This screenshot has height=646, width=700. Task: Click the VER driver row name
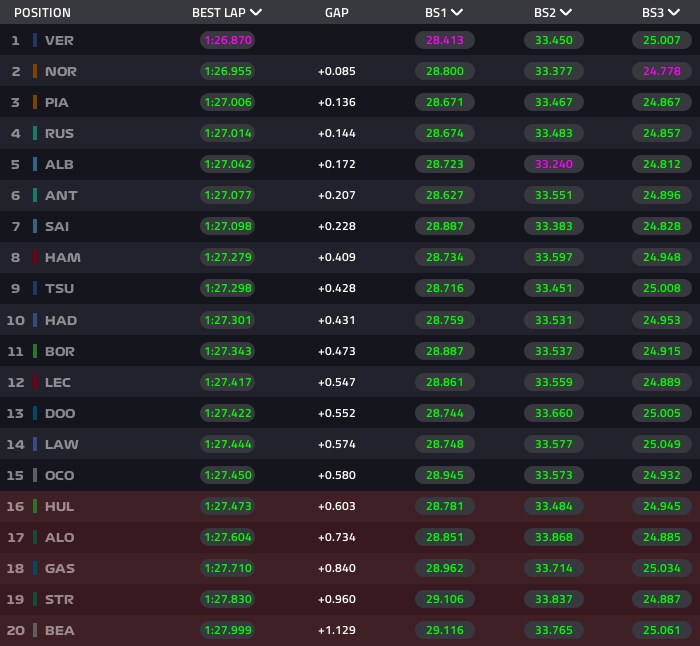tap(59, 40)
